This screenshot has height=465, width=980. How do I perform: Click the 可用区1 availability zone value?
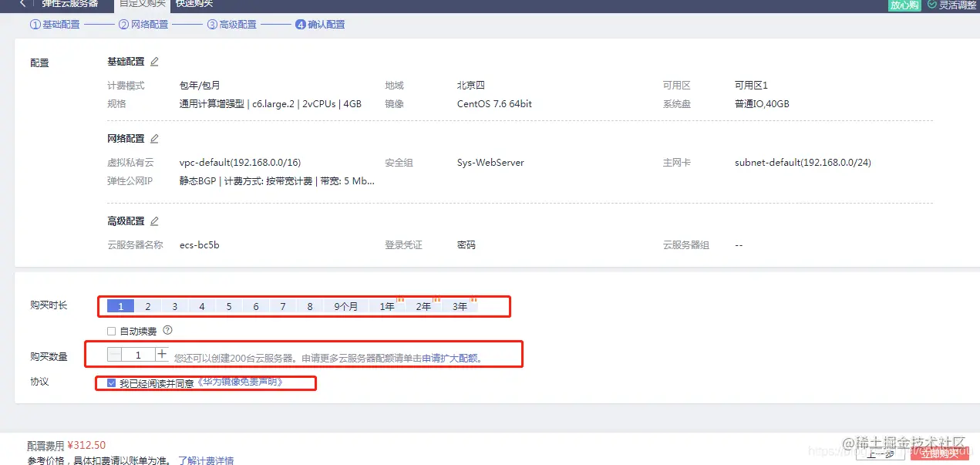coord(751,86)
